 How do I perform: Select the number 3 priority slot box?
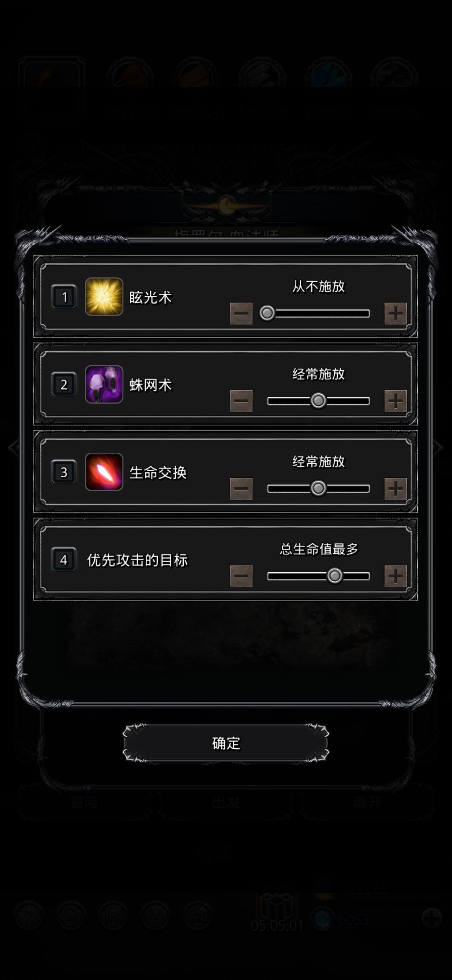pyautogui.click(x=64, y=472)
